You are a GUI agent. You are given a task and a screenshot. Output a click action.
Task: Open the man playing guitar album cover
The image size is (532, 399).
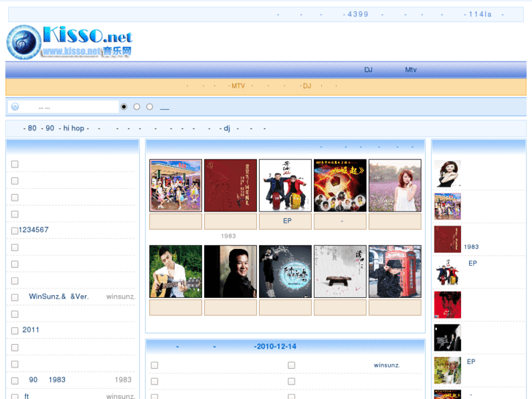pyautogui.click(x=176, y=272)
